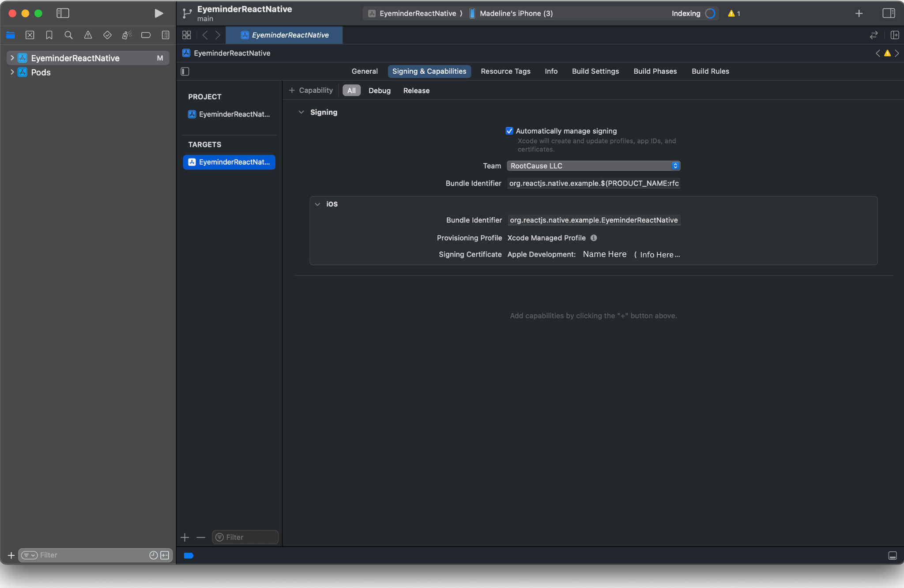Open the navigator filter options menu
The height and width of the screenshot is (588, 904).
tap(30, 555)
